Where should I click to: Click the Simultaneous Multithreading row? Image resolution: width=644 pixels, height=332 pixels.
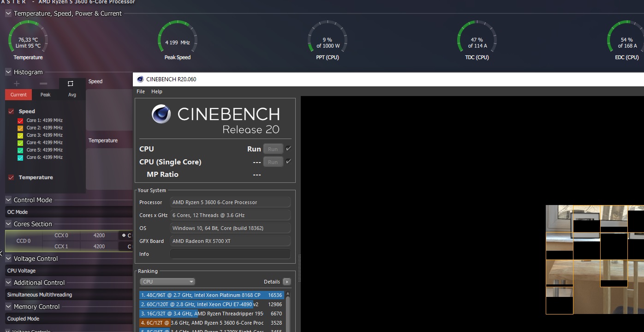click(x=69, y=295)
